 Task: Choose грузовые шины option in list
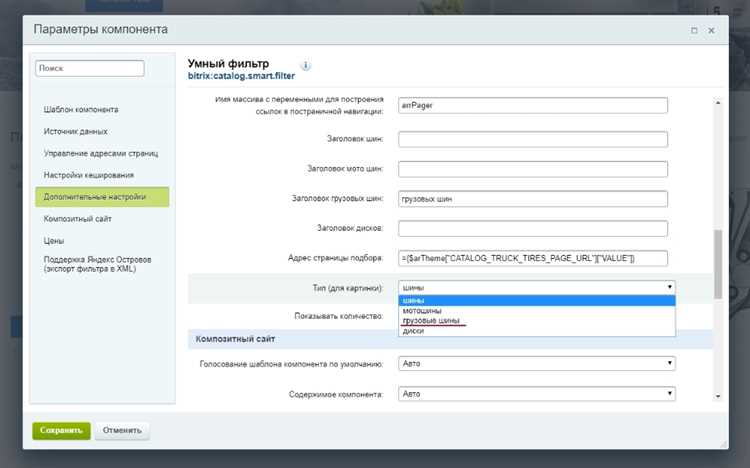(537, 321)
